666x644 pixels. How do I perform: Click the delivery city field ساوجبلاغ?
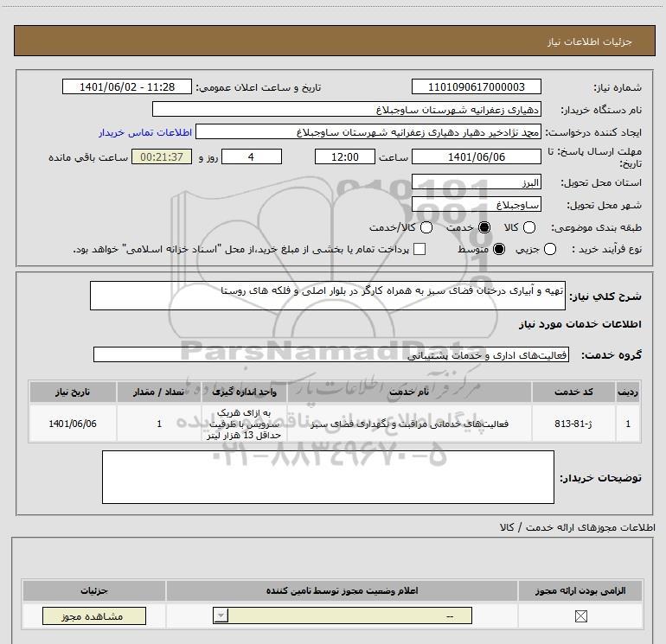pyautogui.click(x=476, y=205)
